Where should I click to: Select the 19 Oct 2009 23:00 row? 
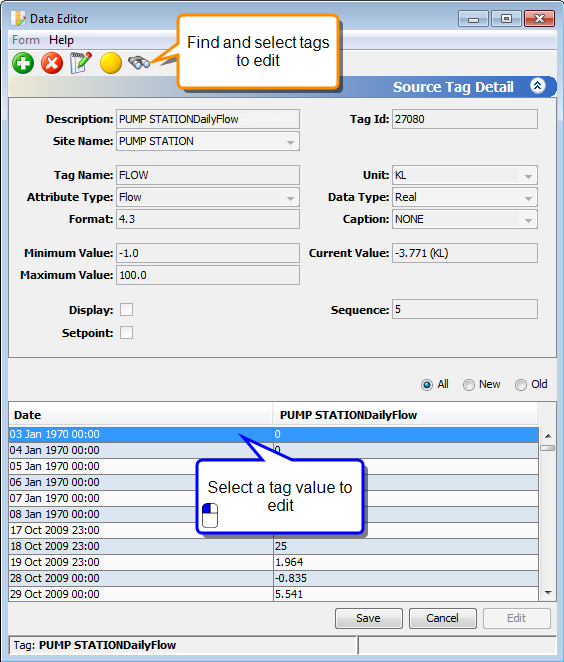point(273,562)
